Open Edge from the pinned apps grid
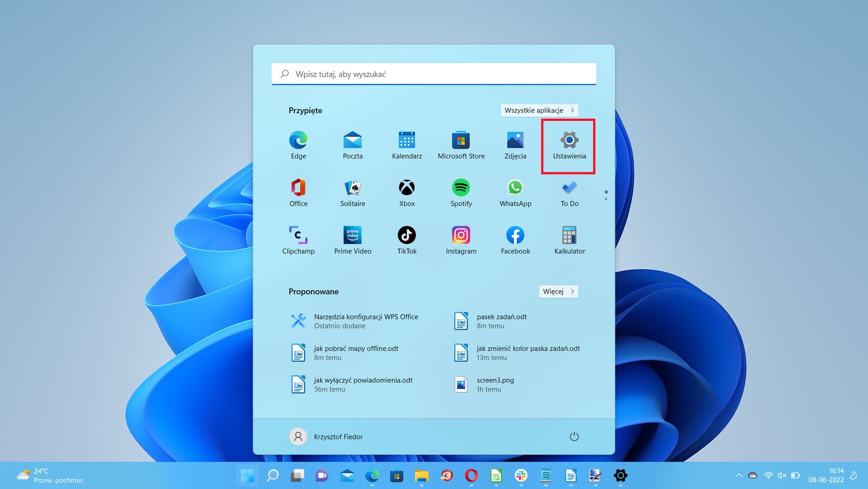The width and height of the screenshot is (868, 489). click(x=298, y=145)
